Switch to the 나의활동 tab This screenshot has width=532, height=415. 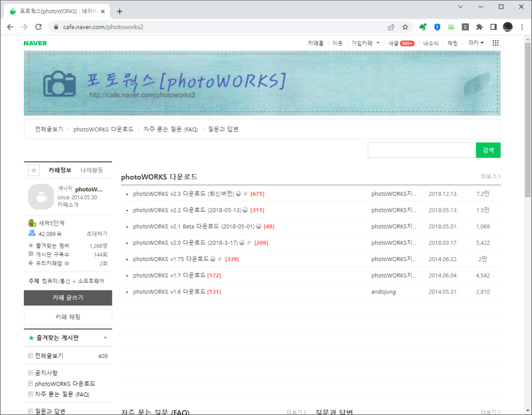pos(92,170)
